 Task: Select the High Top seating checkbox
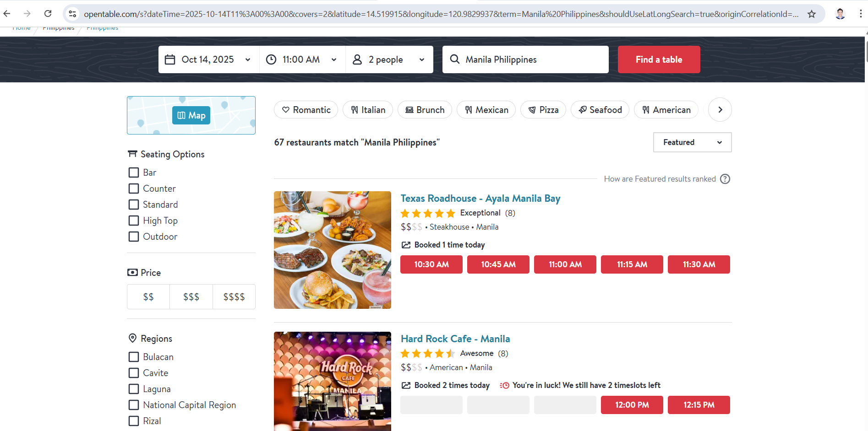(134, 221)
